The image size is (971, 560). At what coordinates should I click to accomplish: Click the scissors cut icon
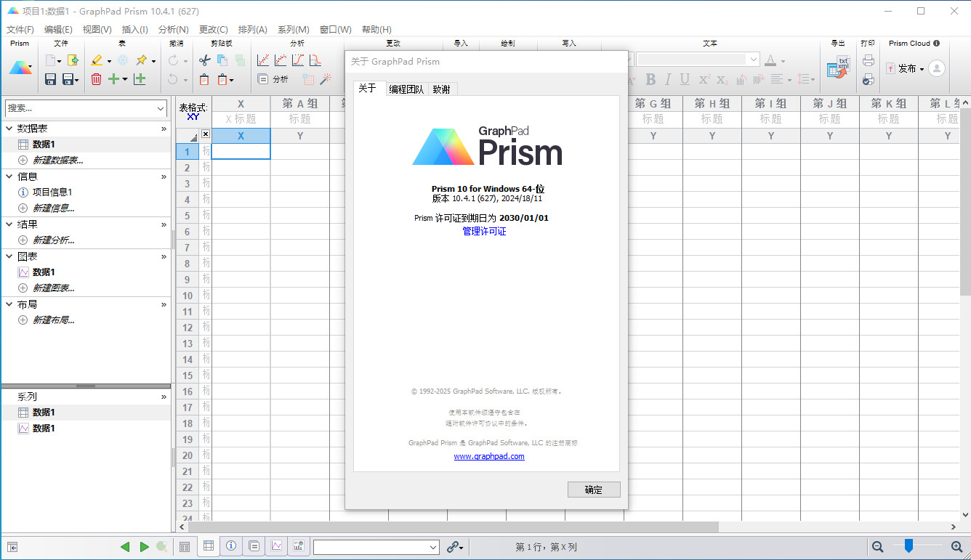[x=204, y=60]
